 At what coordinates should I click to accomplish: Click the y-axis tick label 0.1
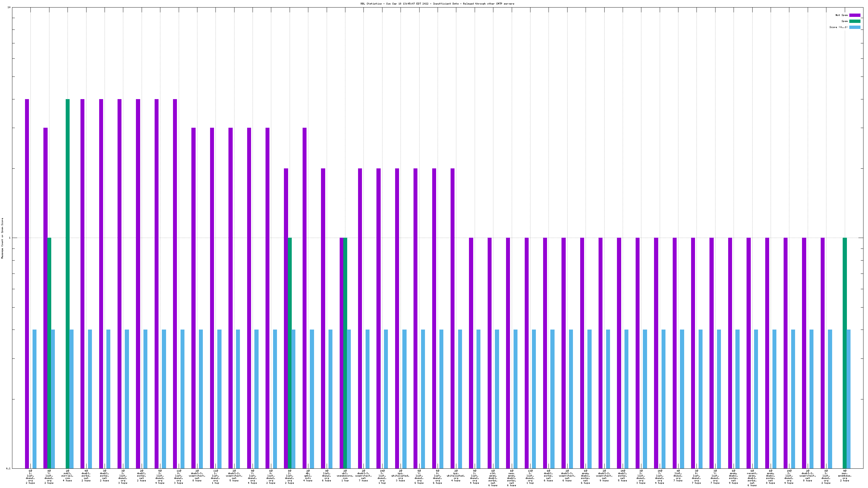tap(8, 468)
